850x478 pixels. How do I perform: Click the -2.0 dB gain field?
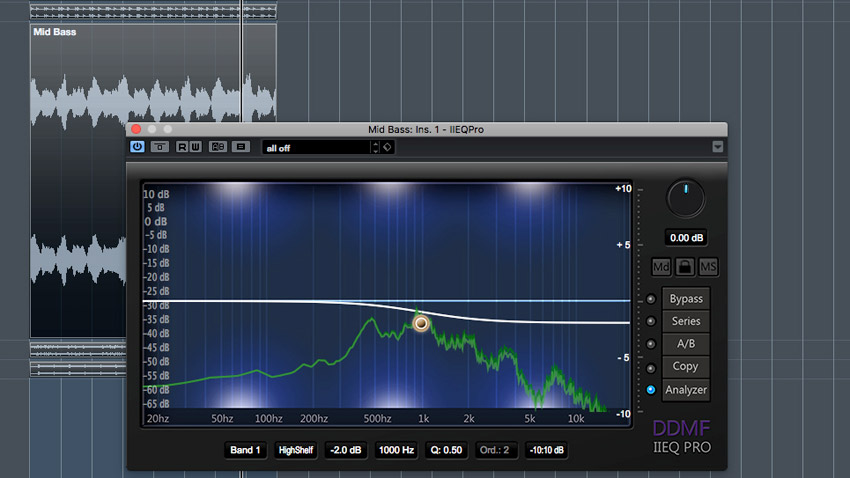tap(345, 450)
